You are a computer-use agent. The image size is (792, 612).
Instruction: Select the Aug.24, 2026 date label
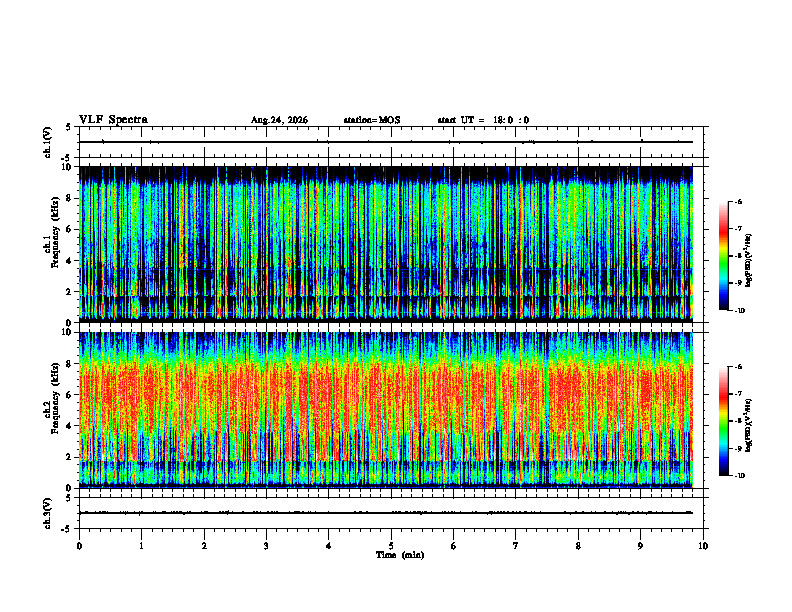279,120
